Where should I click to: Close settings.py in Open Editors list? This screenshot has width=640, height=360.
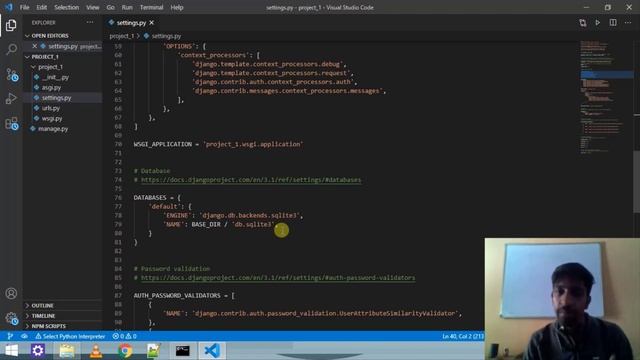click(x=35, y=46)
